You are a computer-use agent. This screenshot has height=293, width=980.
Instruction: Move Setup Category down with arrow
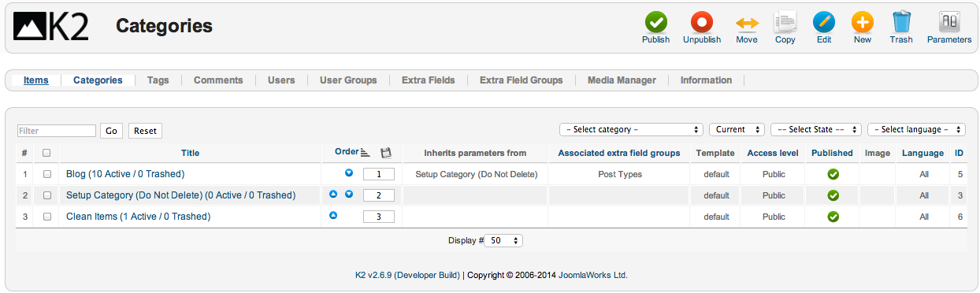[x=349, y=194]
